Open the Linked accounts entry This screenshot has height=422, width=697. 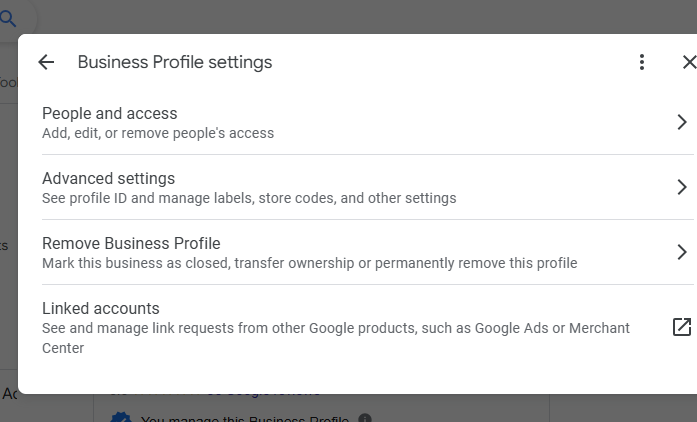coord(101,309)
